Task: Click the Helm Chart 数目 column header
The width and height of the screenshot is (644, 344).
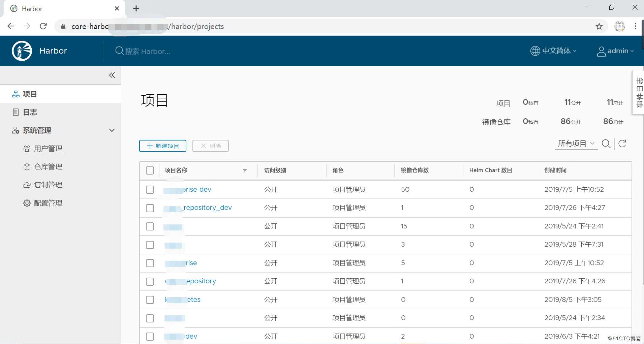Action: [491, 170]
